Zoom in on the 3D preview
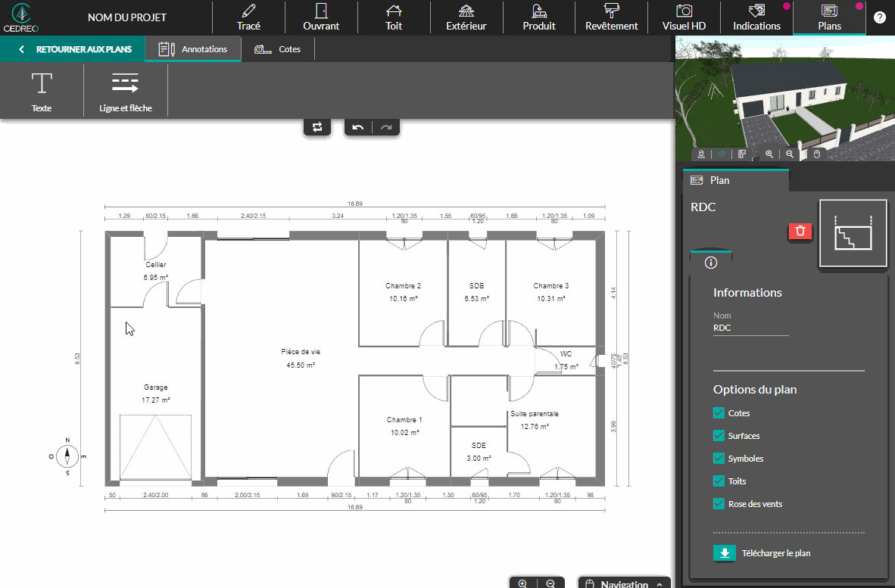The height and width of the screenshot is (588, 895). tap(769, 154)
